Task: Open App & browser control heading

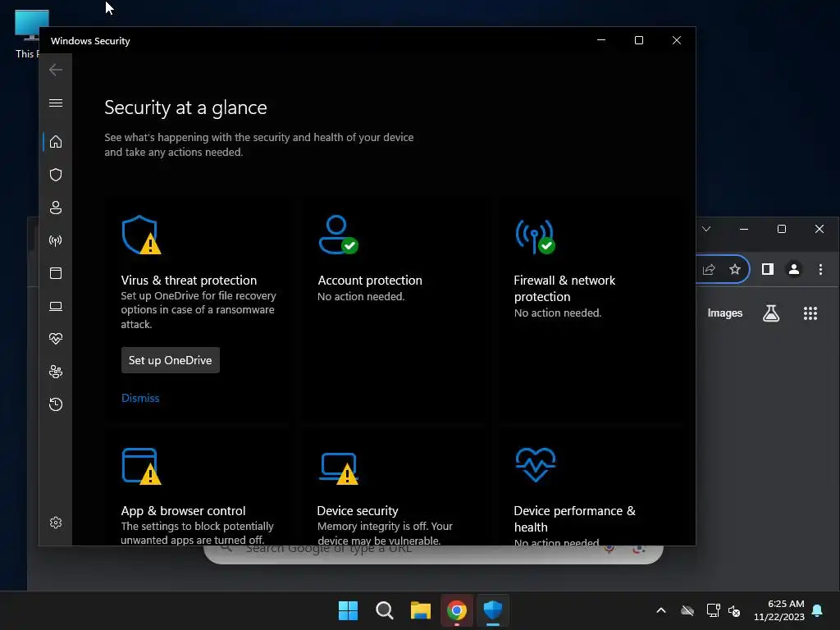Action: [x=183, y=510]
